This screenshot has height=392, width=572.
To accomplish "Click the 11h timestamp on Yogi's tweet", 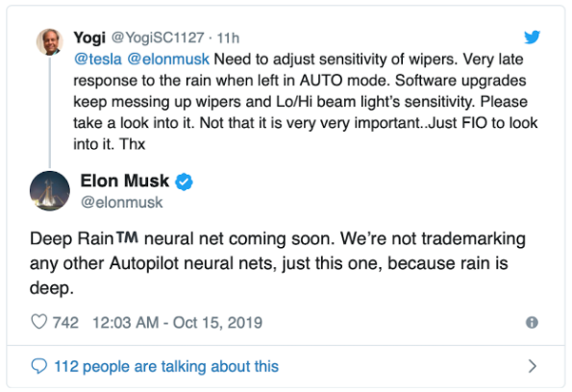I will pos(228,37).
